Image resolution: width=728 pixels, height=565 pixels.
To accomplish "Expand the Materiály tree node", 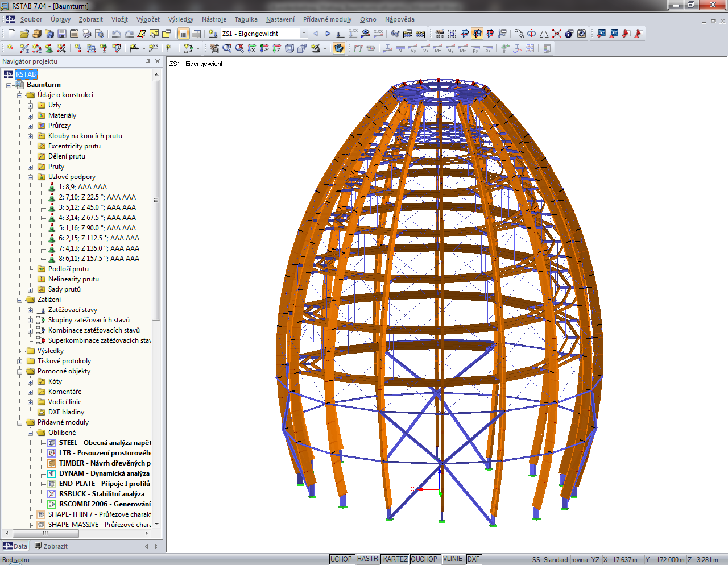I will point(31,115).
